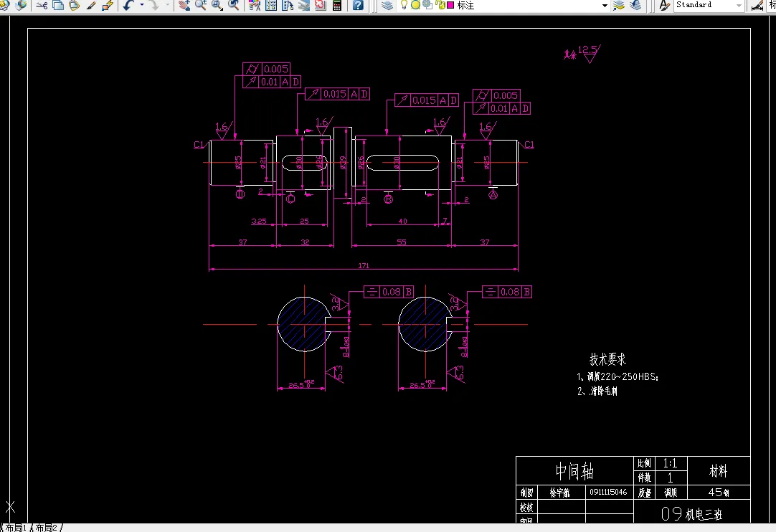Image resolution: width=776 pixels, height=532 pixels.
Task: Toggle layer viewport freeze icon
Action: (427, 5)
